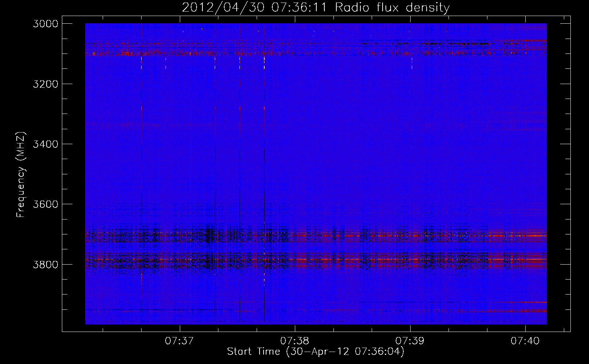This screenshot has width=589, height=364.
Task: Click the "Frequency (MHZ)" axis title
Action: [x=21, y=174]
